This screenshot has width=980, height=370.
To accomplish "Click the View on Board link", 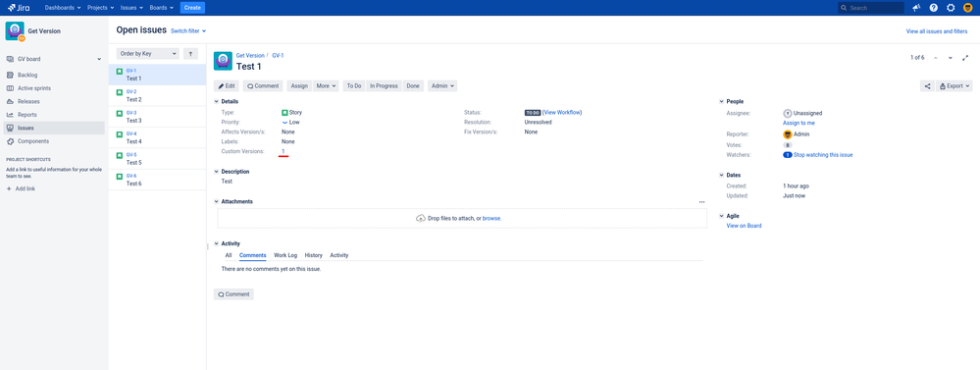I will pos(744,226).
